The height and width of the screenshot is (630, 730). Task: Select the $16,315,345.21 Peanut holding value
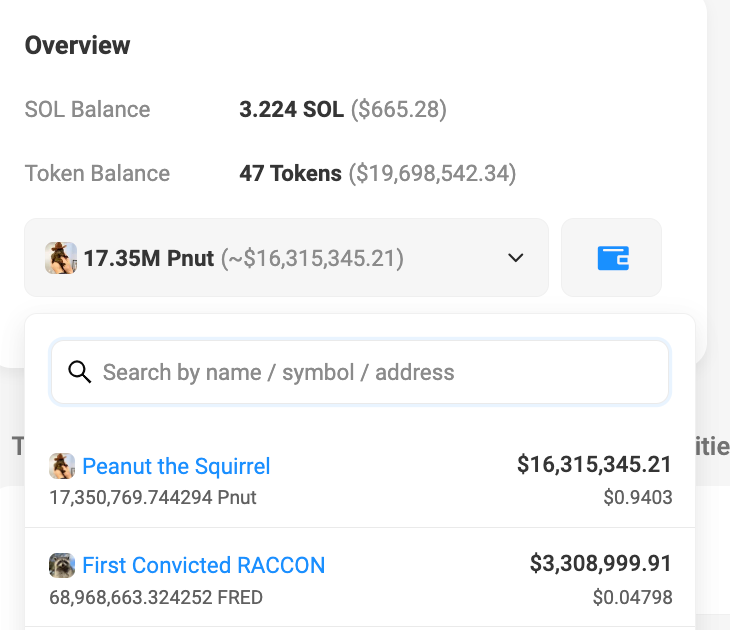594,464
